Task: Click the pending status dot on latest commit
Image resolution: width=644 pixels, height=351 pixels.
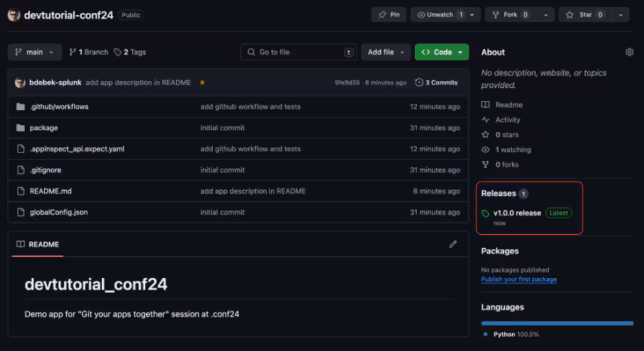Action: [202, 83]
